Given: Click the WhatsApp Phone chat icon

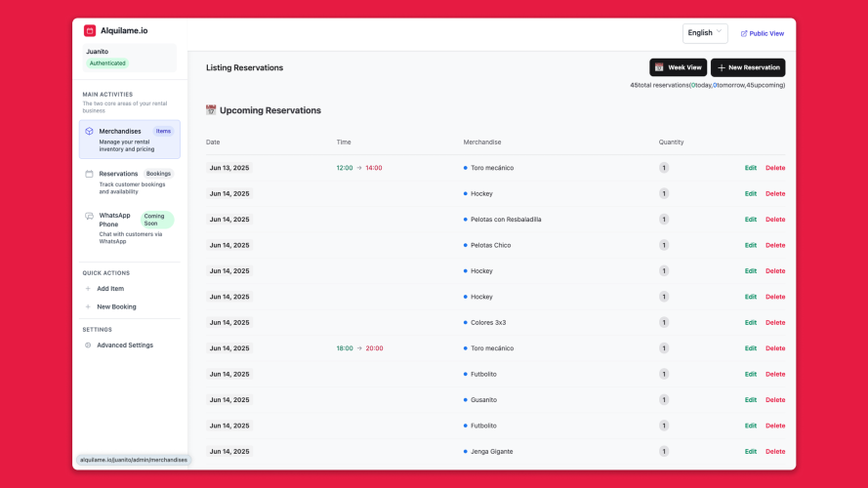Looking at the screenshot, I should coord(89,216).
